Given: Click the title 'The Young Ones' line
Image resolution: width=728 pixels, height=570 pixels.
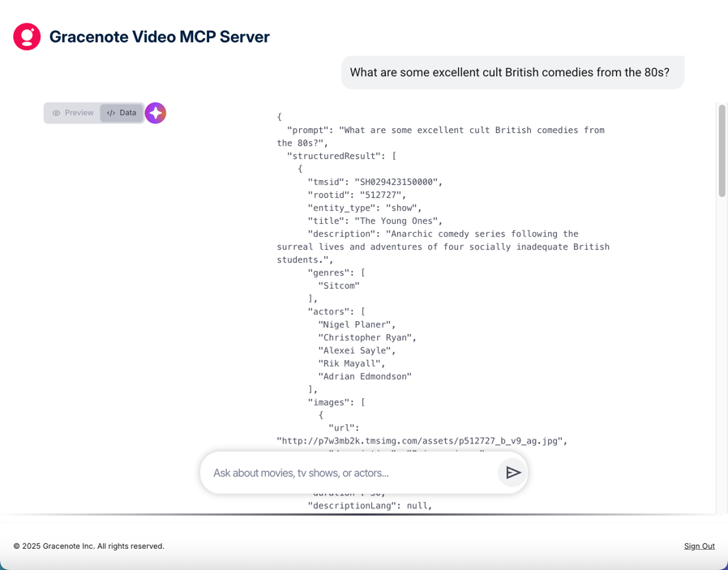Looking at the screenshot, I should point(375,221).
